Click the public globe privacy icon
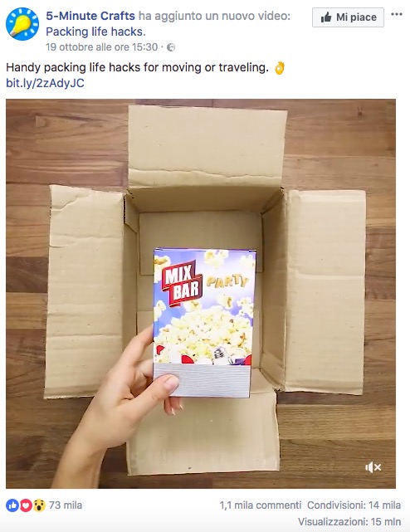 coord(171,47)
